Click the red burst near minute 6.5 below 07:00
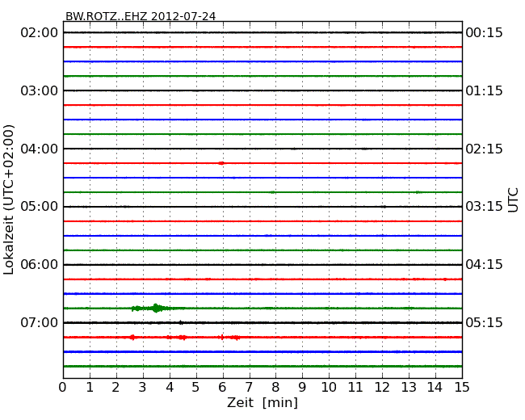525x420 pixels. [x=237, y=338]
